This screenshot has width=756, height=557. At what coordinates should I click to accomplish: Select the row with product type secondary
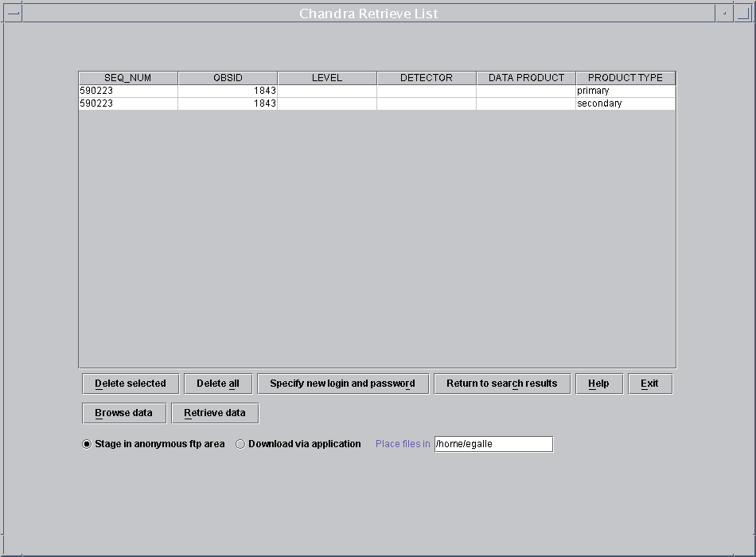click(377, 103)
